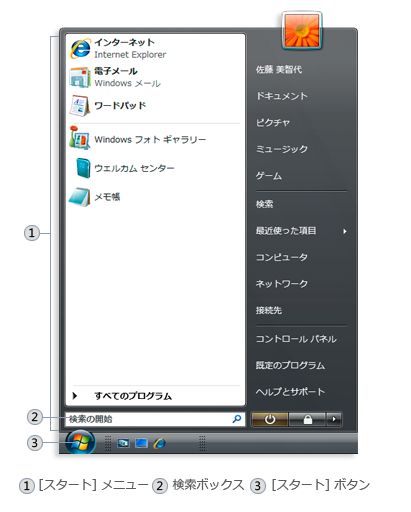This screenshot has height=512, width=411.
Task: Open the Internet Explorer icon in pinned list
Action: [x=80, y=49]
